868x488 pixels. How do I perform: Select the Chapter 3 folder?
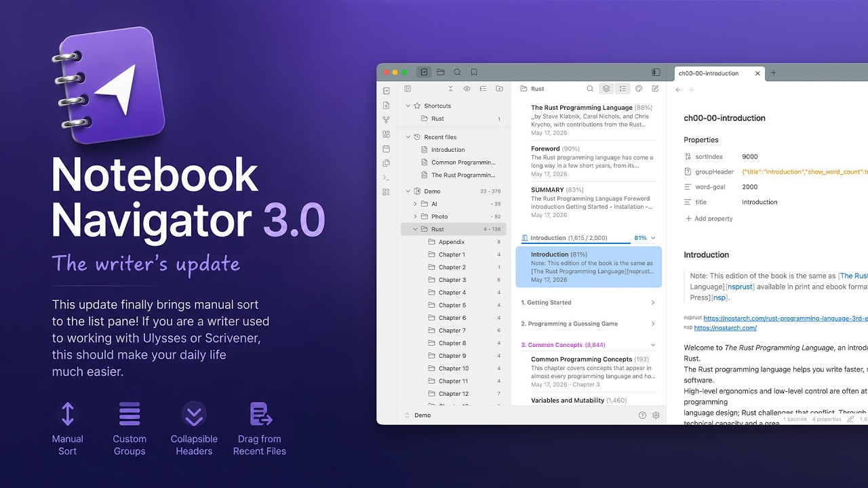coord(454,280)
